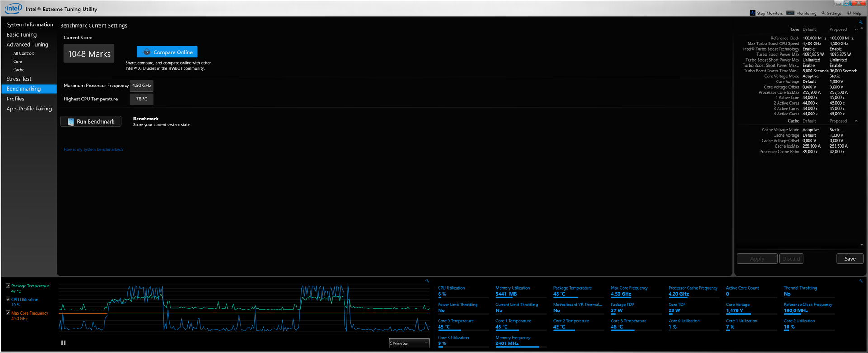Open 'How is my system benchmarked?' link
Screen dimensions: 868x353
point(93,149)
